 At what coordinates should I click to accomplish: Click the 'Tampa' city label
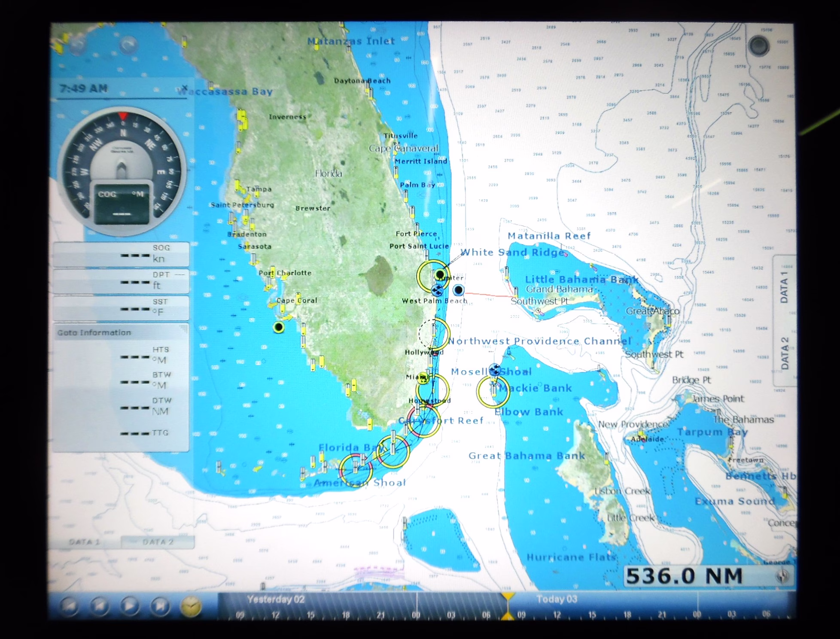click(259, 189)
